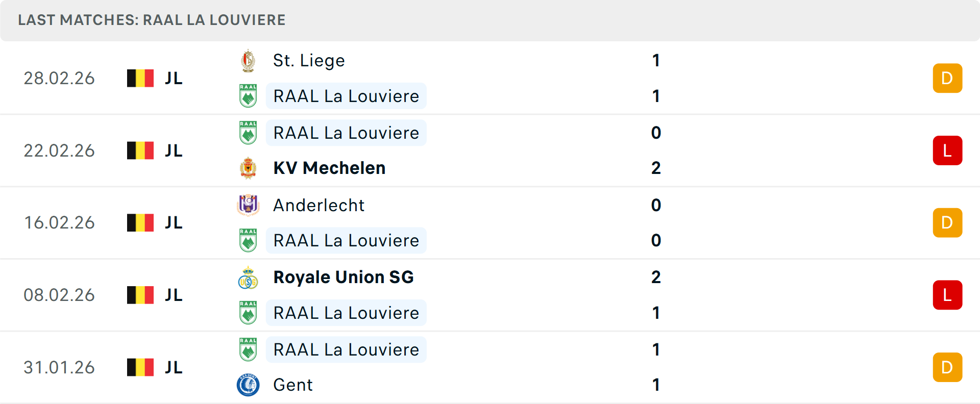Open the Gent team link
The width and height of the screenshot is (980, 404).
coord(292,385)
